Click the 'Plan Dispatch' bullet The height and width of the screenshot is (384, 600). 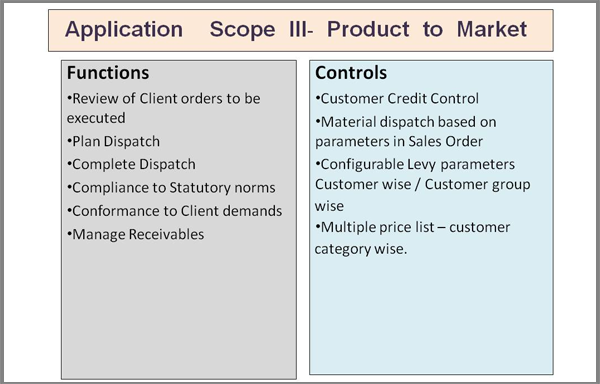click(113, 142)
